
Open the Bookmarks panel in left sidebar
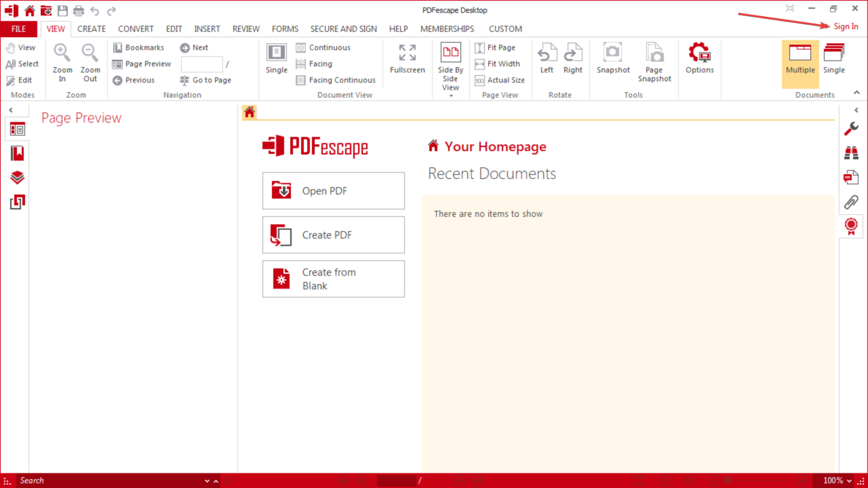click(17, 153)
